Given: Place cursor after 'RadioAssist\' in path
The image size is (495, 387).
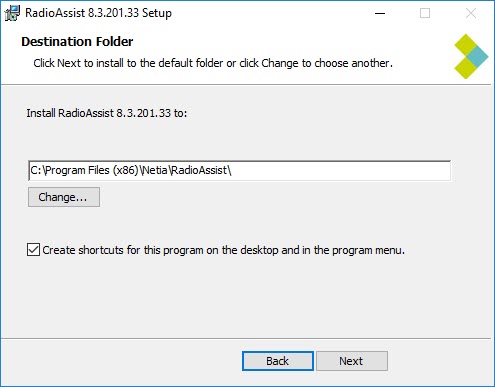Looking at the screenshot, I should click(x=232, y=171).
